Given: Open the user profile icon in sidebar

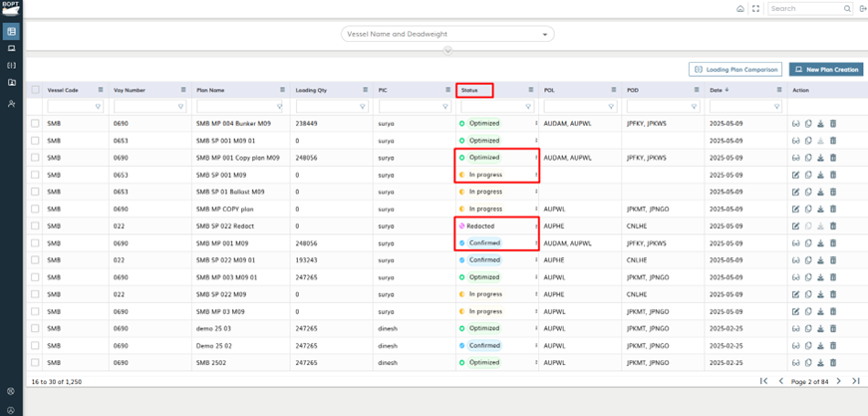Looking at the screenshot, I should (11, 104).
